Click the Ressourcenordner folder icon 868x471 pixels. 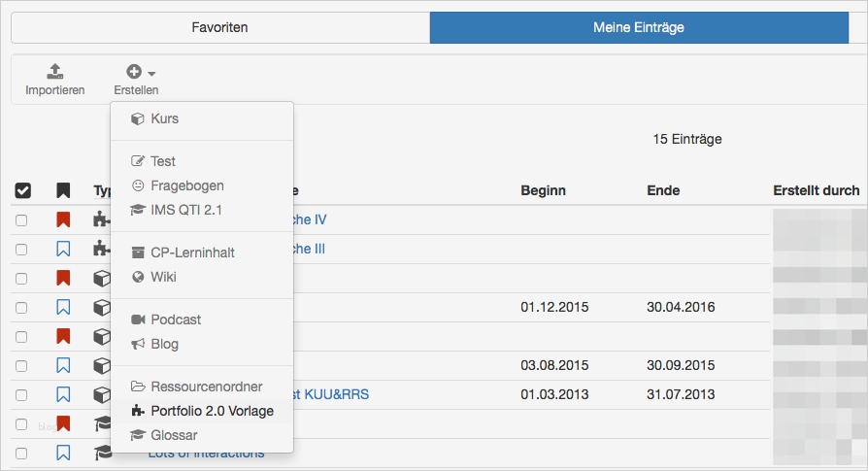[x=138, y=387]
